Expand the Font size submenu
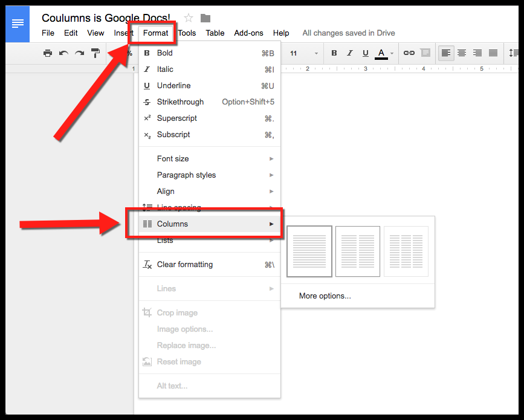Screen dimensions: 524x420 tap(210, 159)
